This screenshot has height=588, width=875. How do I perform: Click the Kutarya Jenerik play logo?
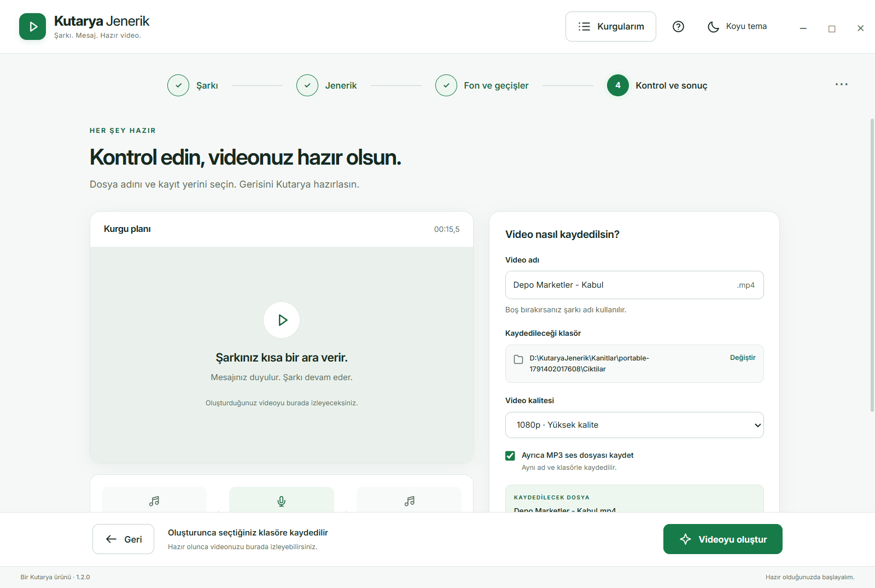tap(32, 27)
